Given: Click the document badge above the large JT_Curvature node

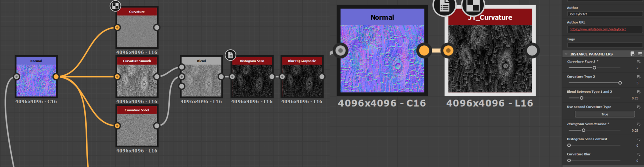Looking at the screenshot, I should 444,5.
